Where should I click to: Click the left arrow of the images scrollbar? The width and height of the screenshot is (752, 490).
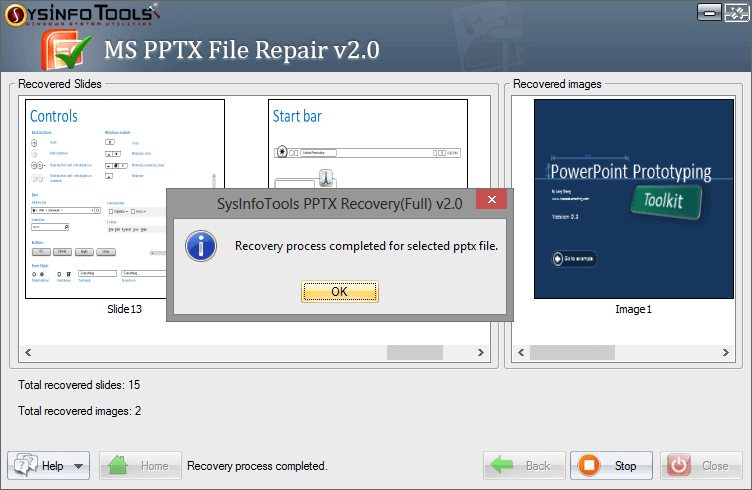click(x=521, y=352)
